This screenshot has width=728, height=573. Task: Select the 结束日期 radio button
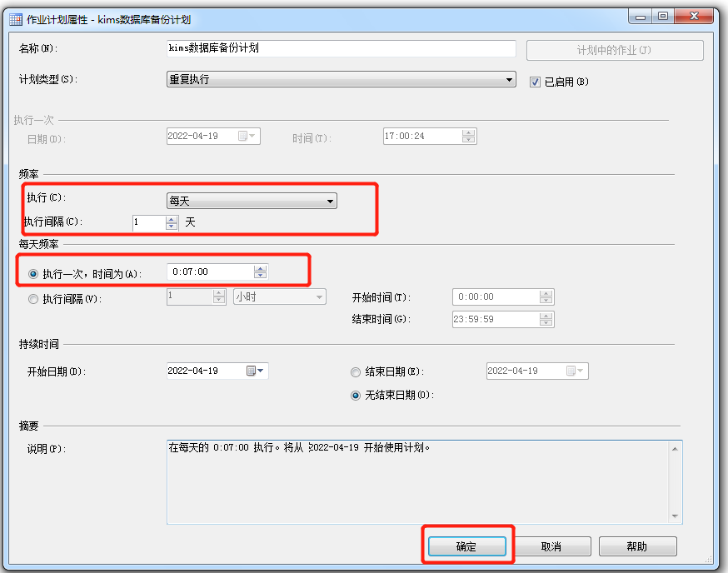click(356, 372)
